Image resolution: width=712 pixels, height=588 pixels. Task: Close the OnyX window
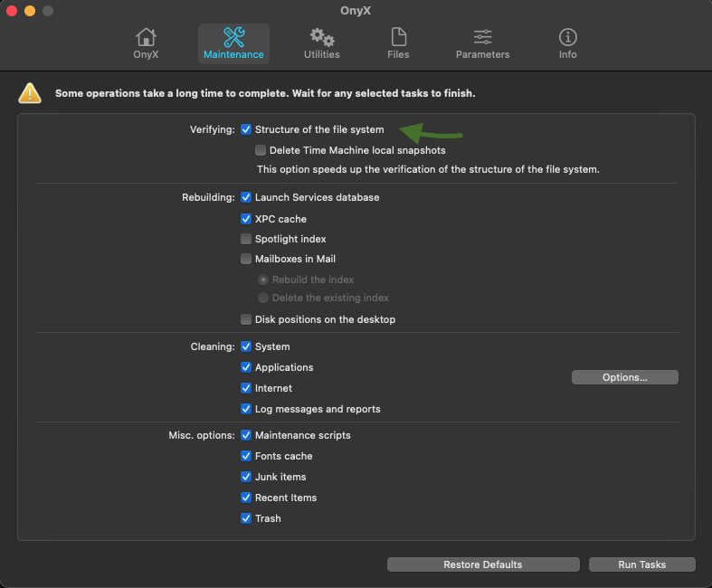pos(12,11)
